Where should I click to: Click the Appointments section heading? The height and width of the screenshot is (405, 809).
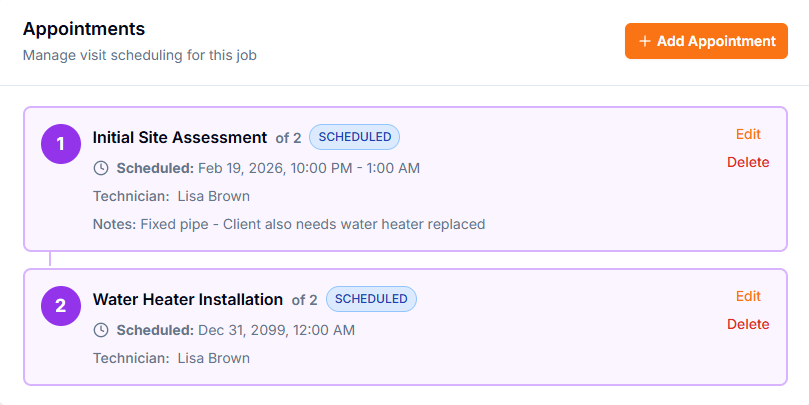84,29
